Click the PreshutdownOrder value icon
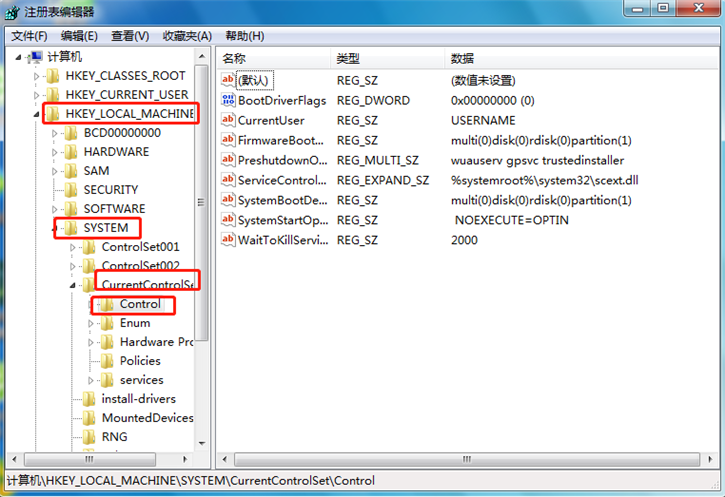This screenshot has width=725, height=497. (x=227, y=160)
